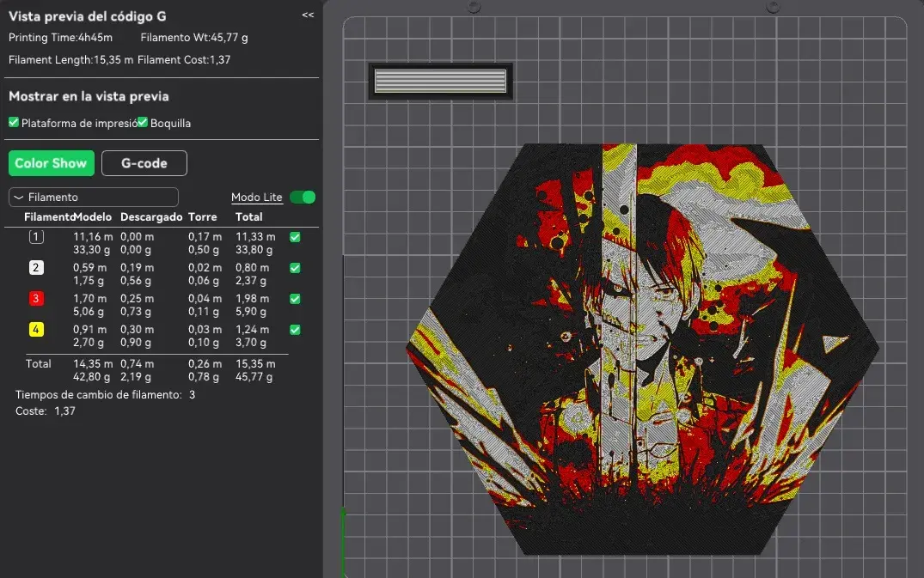Collapse the G-code preview side panel

coord(308,15)
